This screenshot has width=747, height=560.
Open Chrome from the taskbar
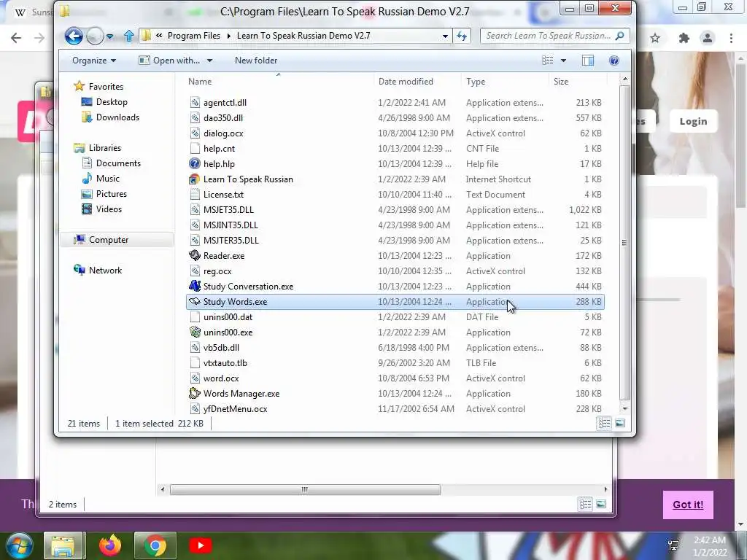(x=155, y=545)
